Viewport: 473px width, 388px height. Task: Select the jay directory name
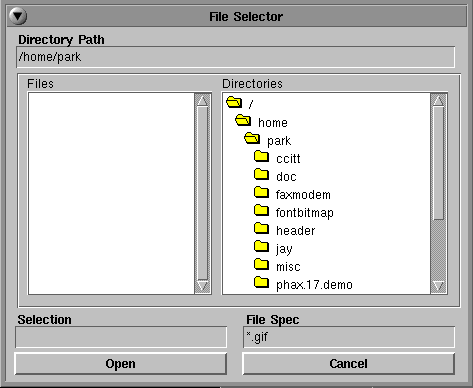(284, 249)
